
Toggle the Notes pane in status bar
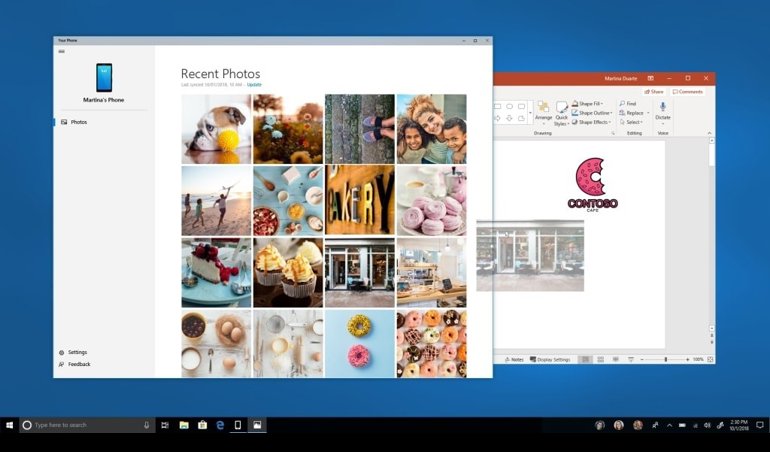tap(514, 359)
